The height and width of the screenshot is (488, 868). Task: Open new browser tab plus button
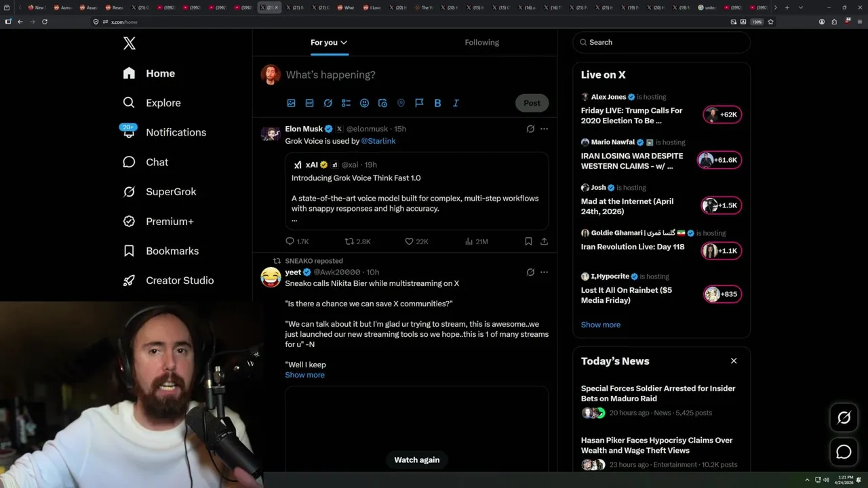[x=787, y=7]
